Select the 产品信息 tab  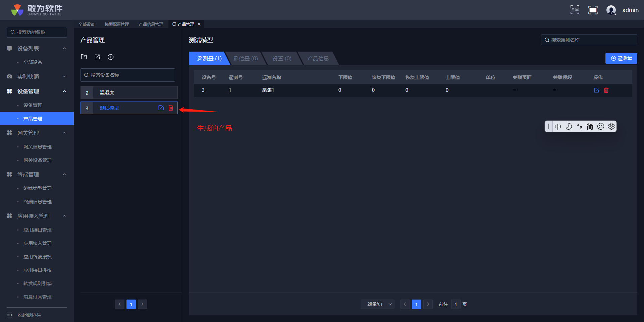[x=318, y=58]
